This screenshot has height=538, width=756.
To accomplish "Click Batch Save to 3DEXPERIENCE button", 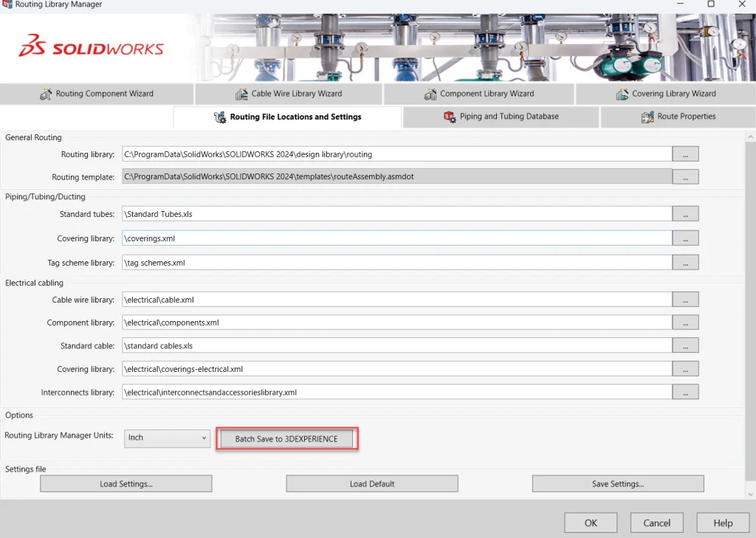I will (286, 438).
